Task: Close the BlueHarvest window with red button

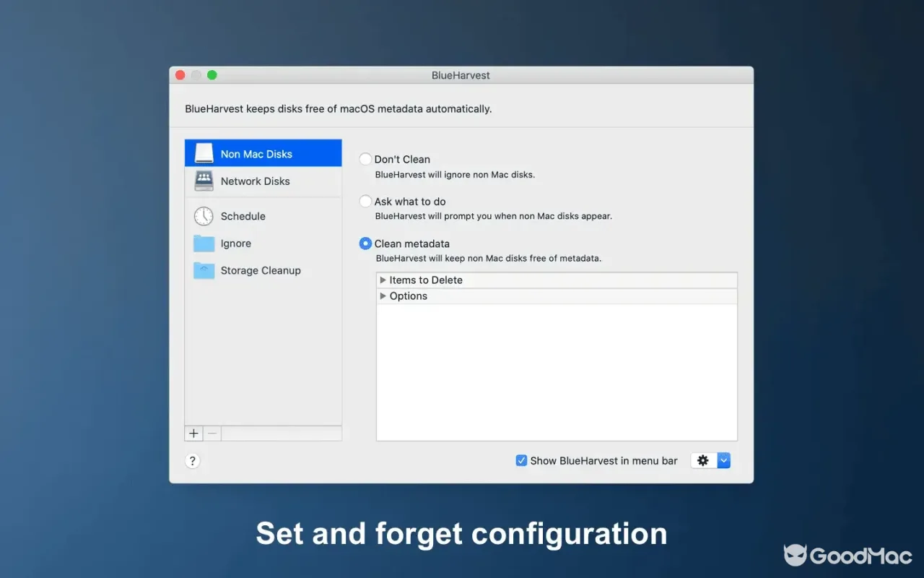Action: (x=180, y=75)
